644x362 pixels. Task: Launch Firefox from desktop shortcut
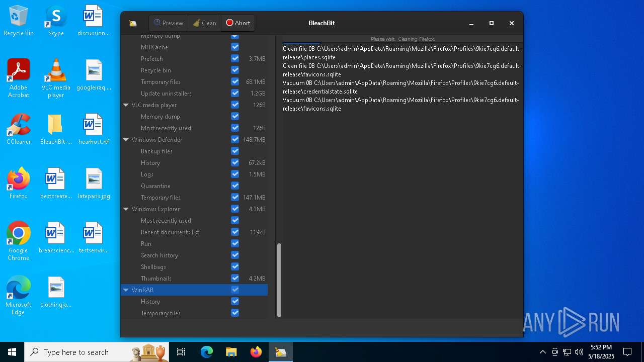tap(19, 184)
